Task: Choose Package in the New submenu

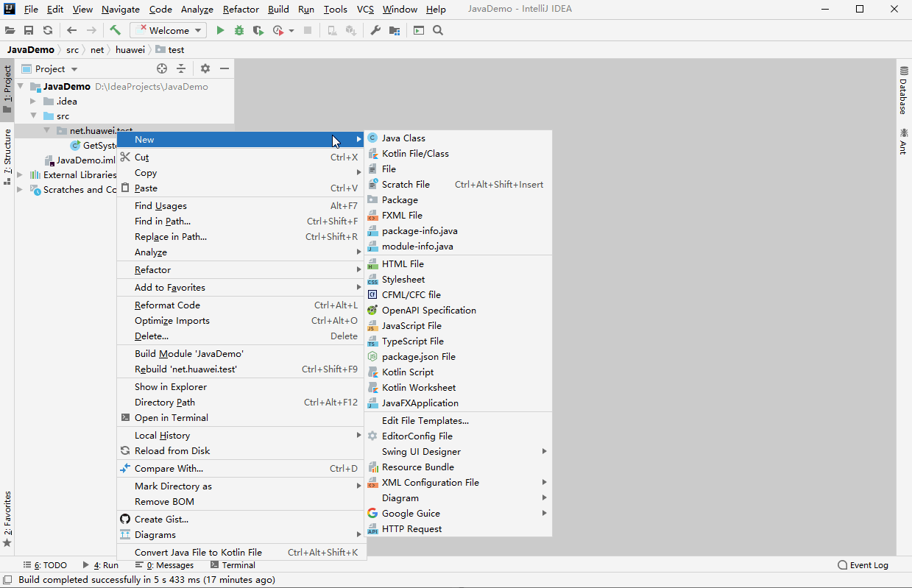Action: (x=458, y=200)
